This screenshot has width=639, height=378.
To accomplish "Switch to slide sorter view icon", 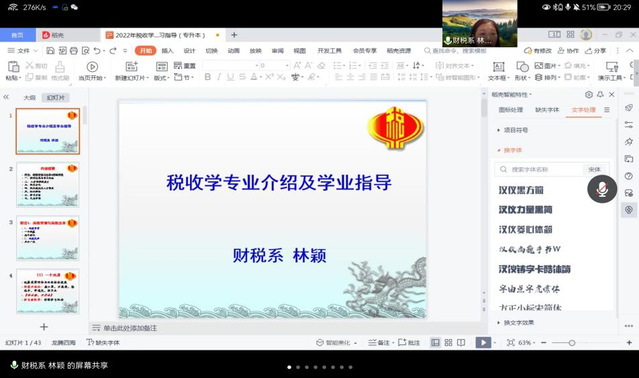I will pos(448,343).
